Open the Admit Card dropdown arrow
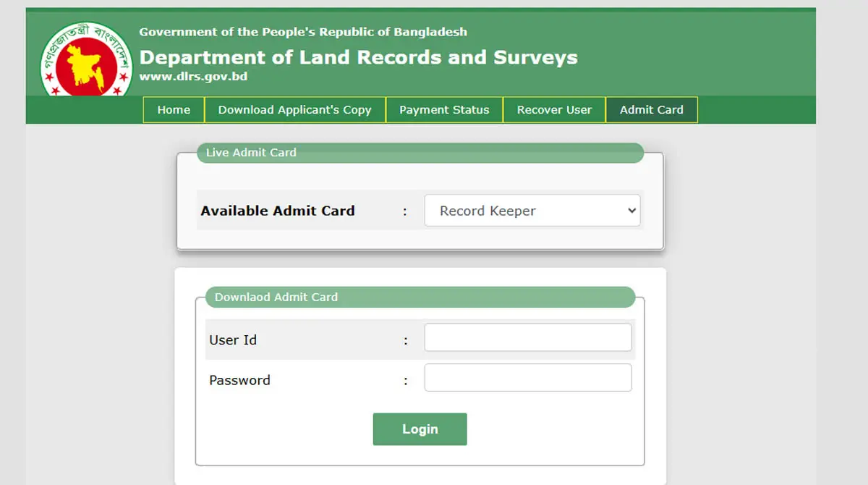Image resolution: width=868 pixels, height=485 pixels. (x=626, y=211)
